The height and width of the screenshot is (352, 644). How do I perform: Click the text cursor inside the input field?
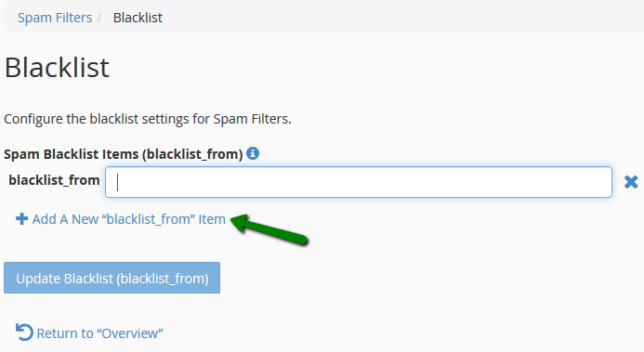pos(117,182)
